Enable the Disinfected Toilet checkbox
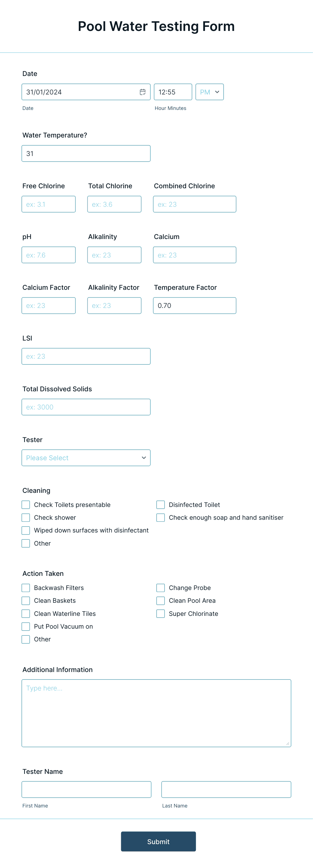The width and height of the screenshot is (313, 868). (x=160, y=504)
